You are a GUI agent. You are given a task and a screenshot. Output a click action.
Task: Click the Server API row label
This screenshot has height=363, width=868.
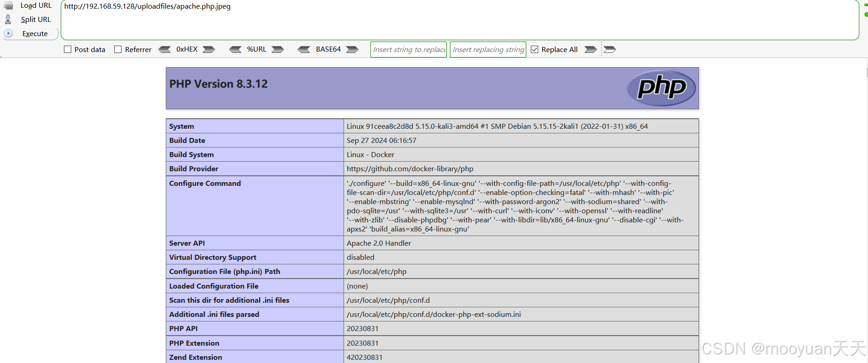coord(187,243)
